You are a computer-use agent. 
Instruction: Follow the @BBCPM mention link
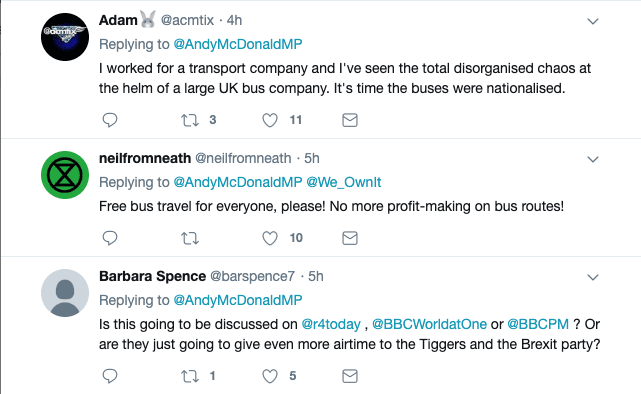pos(538,324)
